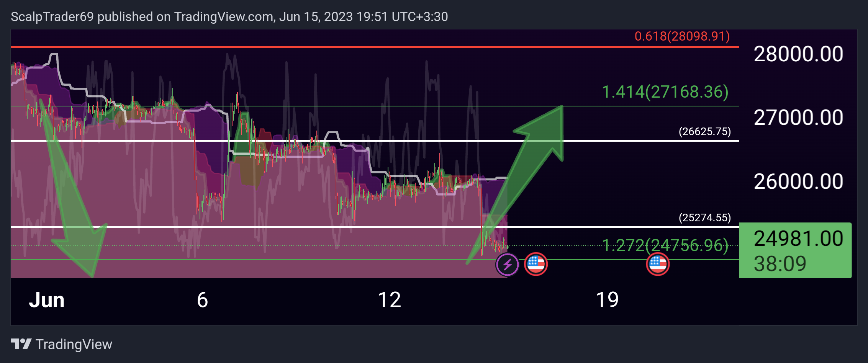Click the 28000.00 price axis value
The image size is (868, 363).
(798, 54)
